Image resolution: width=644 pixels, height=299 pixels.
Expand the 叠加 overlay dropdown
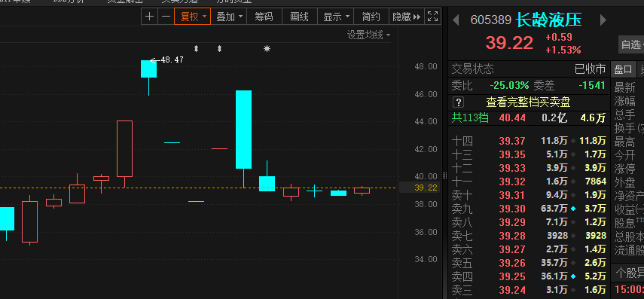tap(229, 17)
